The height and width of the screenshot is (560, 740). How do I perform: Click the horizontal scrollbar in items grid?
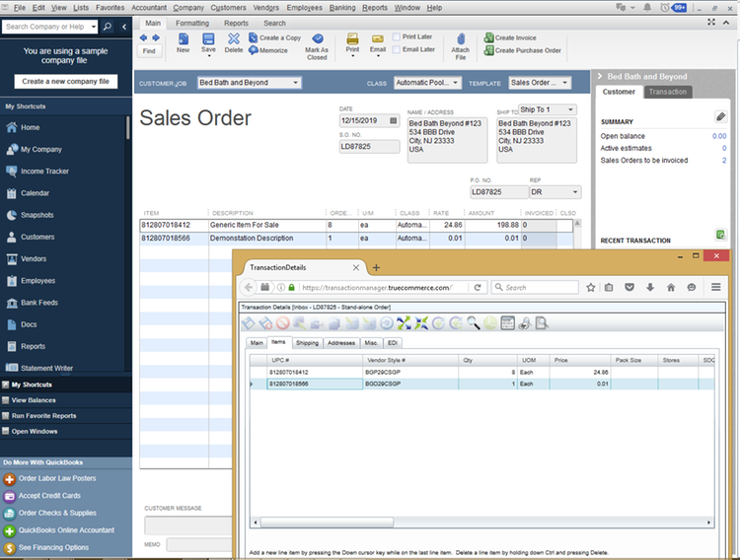point(327,523)
